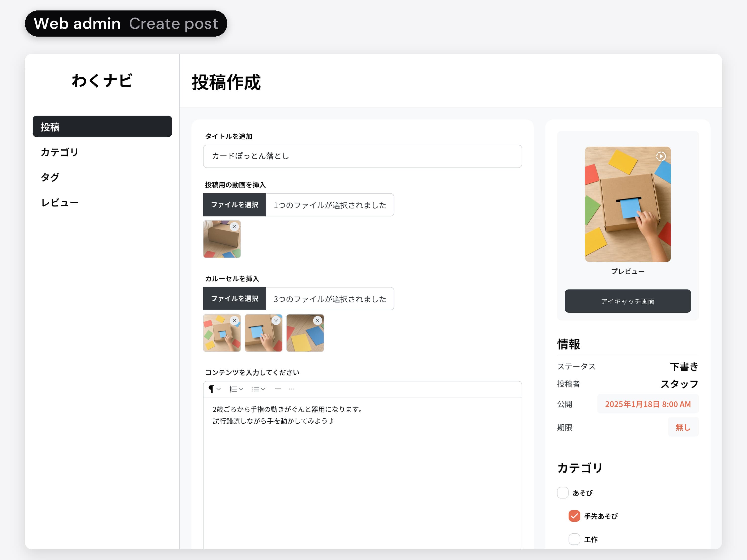The height and width of the screenshot is (560, 747).
Task: Go to カテゴリ in sidebar
Action: (x=60, y=152)
